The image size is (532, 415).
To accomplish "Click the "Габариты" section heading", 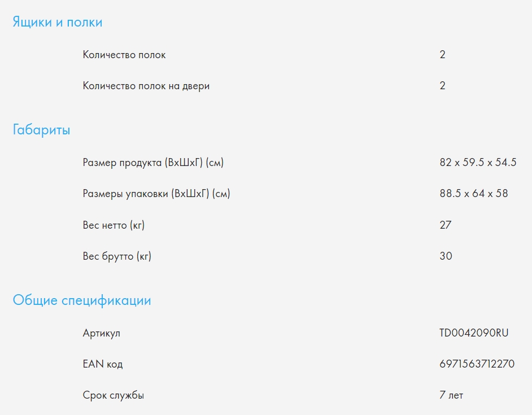I will pos(42,130).
